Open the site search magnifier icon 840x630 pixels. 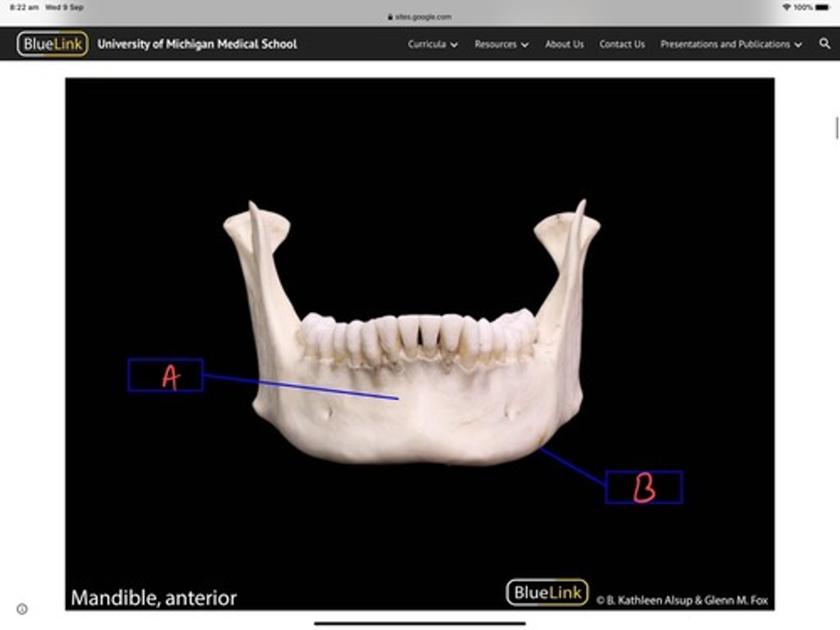[824, 44]
